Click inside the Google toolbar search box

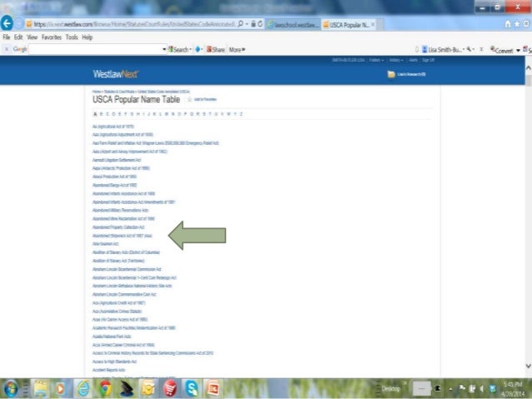pyautogui.click(x=95, y=49)
